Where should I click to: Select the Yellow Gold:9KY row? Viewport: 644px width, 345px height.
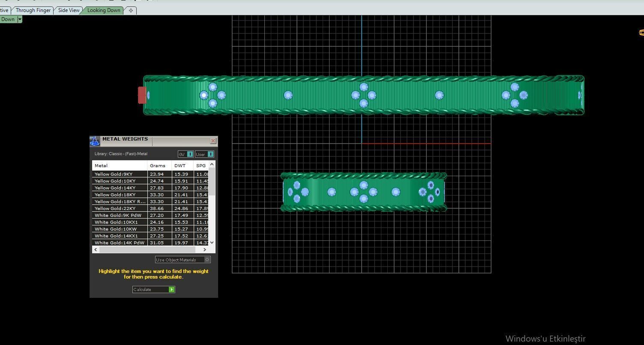(x=150, y=174)
